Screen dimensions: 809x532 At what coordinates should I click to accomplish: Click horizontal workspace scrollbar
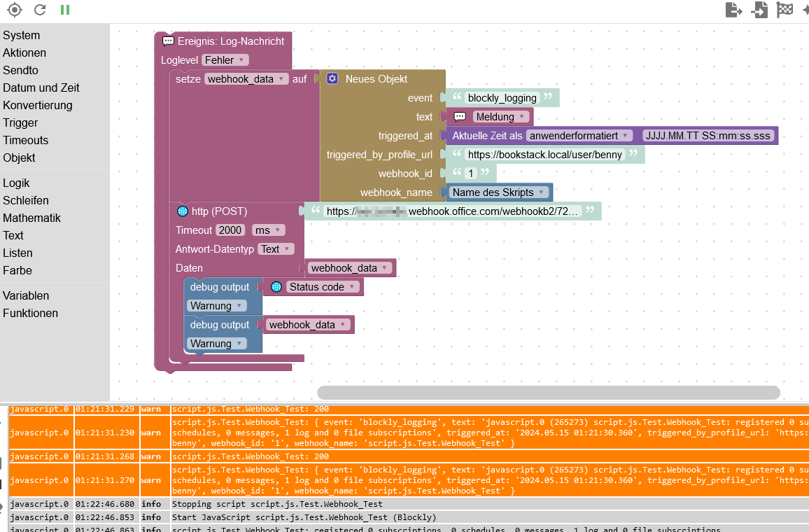[x=549, y=393]
